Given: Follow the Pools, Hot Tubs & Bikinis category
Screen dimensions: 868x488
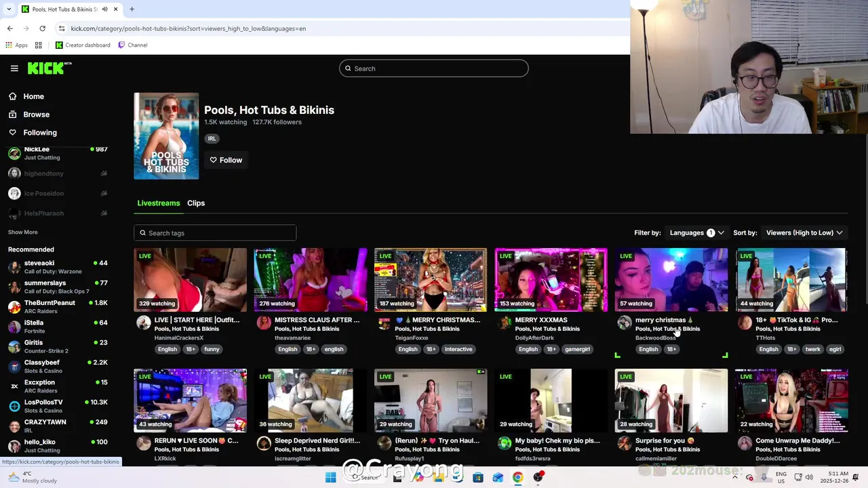Looking at the screenshot, I should 226,160.
